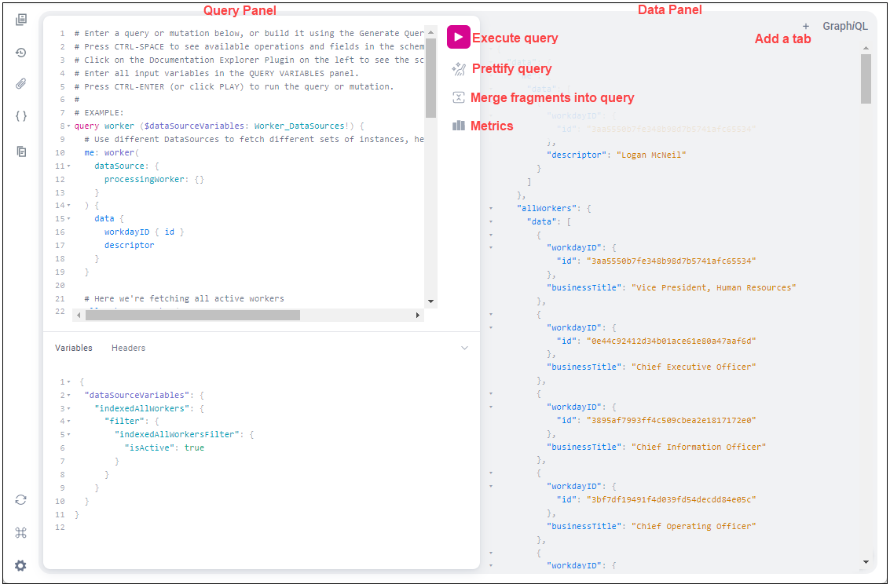Click the Prettify query magic wand icon
The image size is (890, 588).
click(x=459, y=69)
